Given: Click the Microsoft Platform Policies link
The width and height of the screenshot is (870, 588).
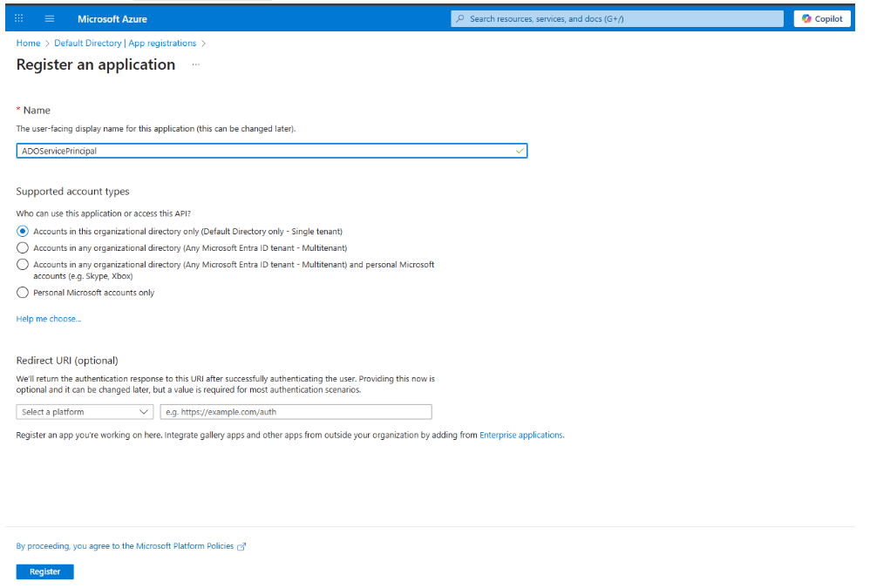Looking at the screenshot, I should point(185,546).
